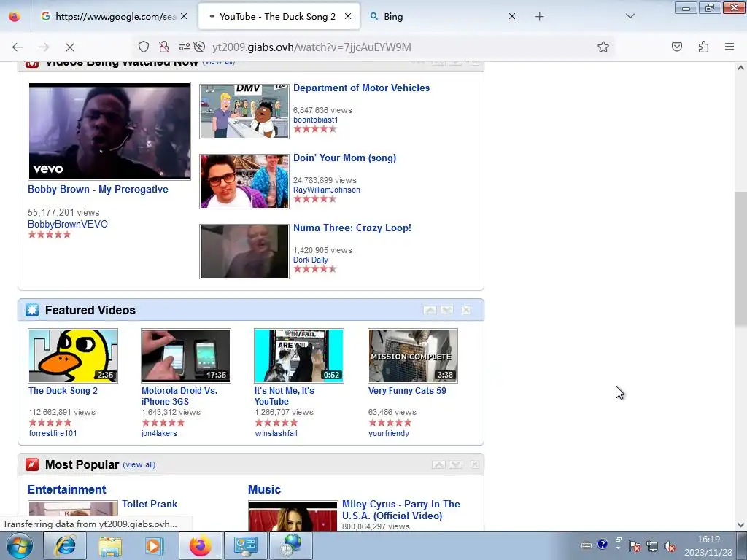Open the Numa Three video thumbnail
This screenshot has width=747, height=560.
[x=244, y=252]
